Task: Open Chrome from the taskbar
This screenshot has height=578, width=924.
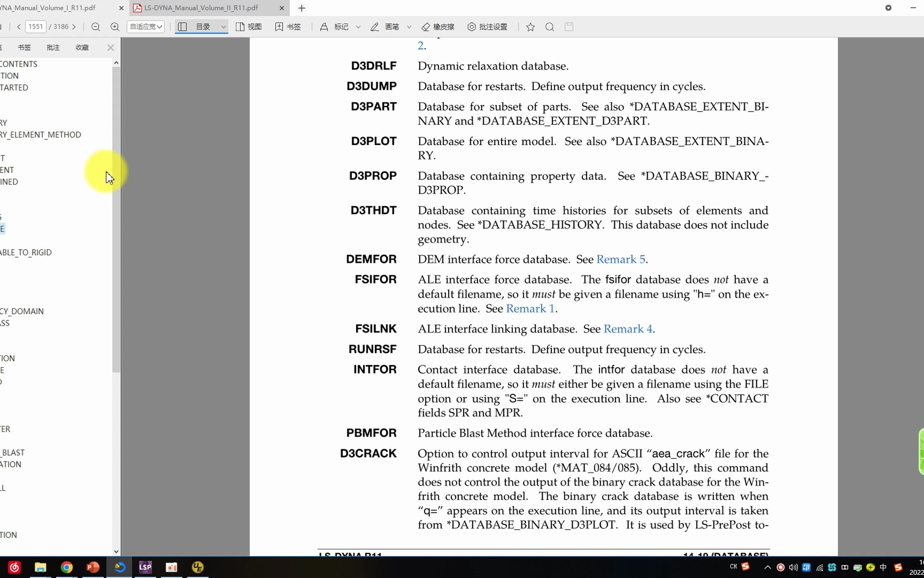Action: [x=67, y=567]
